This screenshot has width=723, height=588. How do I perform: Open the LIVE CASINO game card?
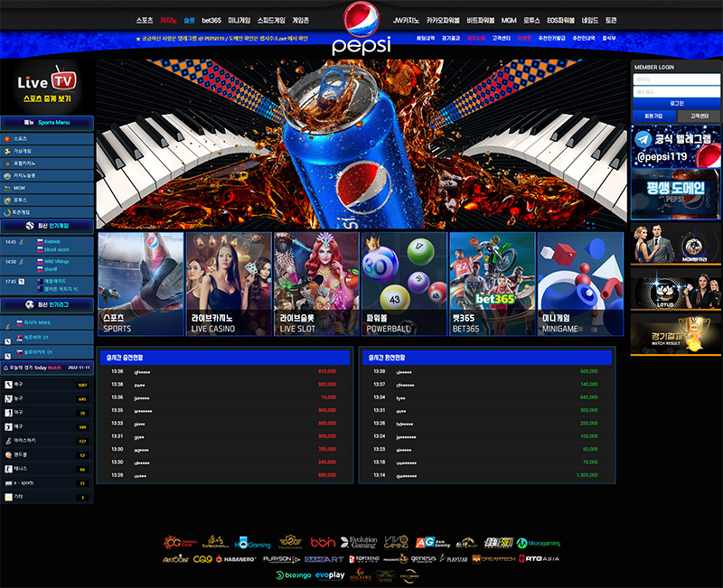[229, 284]
